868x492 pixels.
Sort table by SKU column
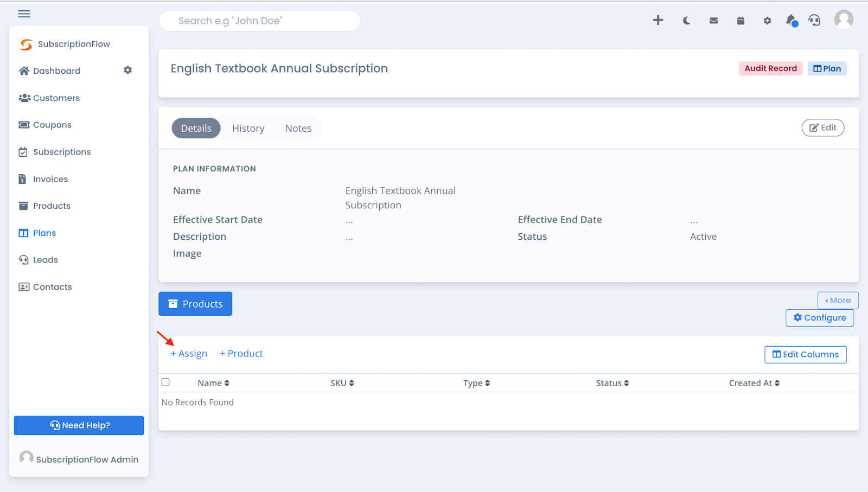click(x=342, y=383)
